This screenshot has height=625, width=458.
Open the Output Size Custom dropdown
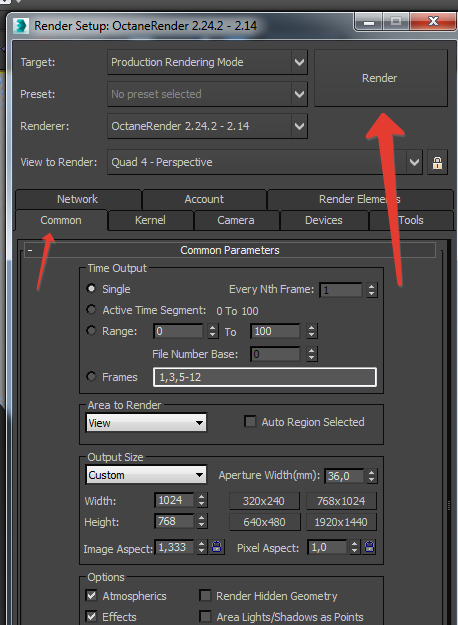(x=146, y=475)
